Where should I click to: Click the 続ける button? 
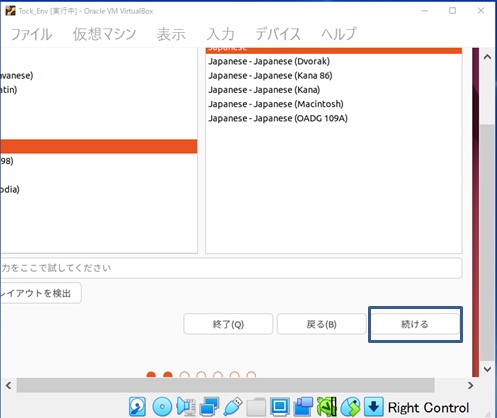(415, 324)
